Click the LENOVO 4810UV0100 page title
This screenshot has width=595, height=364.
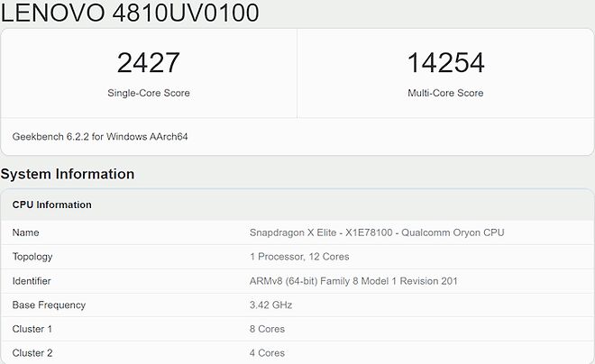130,13
